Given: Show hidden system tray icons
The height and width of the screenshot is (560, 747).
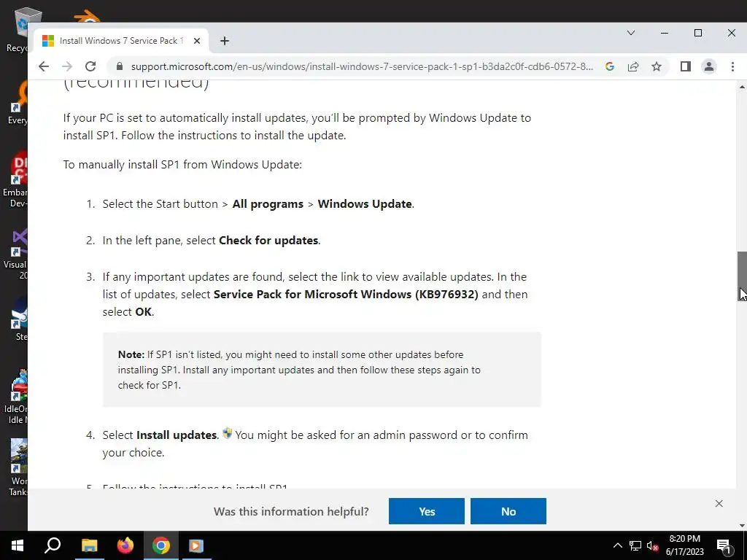Looking at the screenshot, I should click(x=617, y=545).
